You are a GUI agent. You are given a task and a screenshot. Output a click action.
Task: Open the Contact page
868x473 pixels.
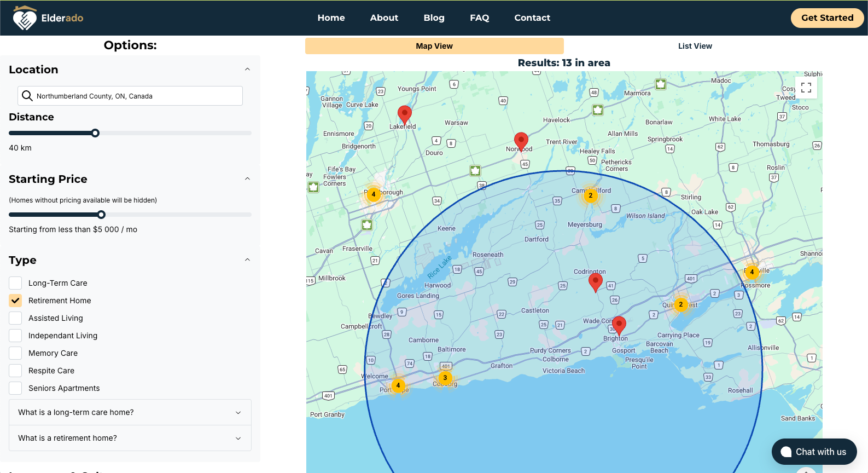(x=532, y=18)
